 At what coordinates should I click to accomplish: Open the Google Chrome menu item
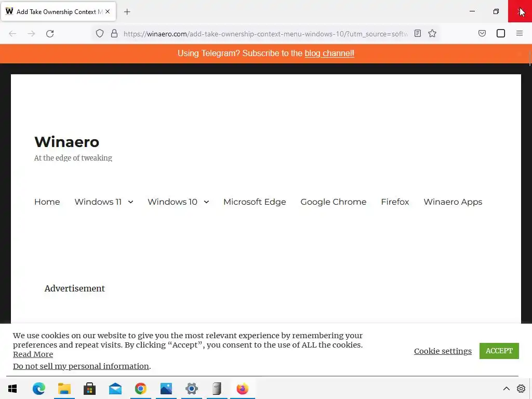click(333, 202)
